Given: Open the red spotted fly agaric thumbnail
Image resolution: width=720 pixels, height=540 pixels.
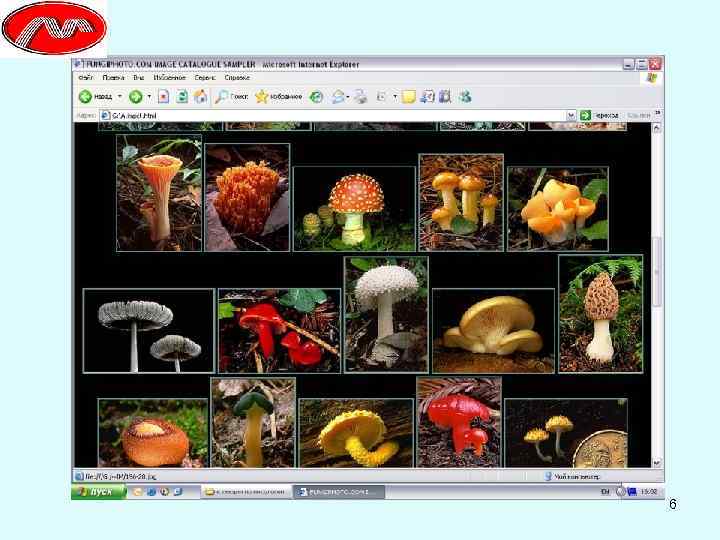Looking at the screenshot, I should 354,207.
